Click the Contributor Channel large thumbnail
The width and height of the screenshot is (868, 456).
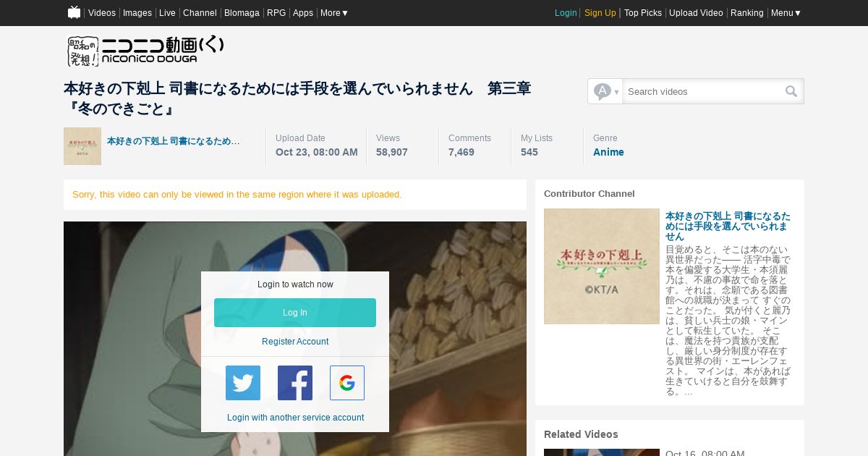(602, 266)
